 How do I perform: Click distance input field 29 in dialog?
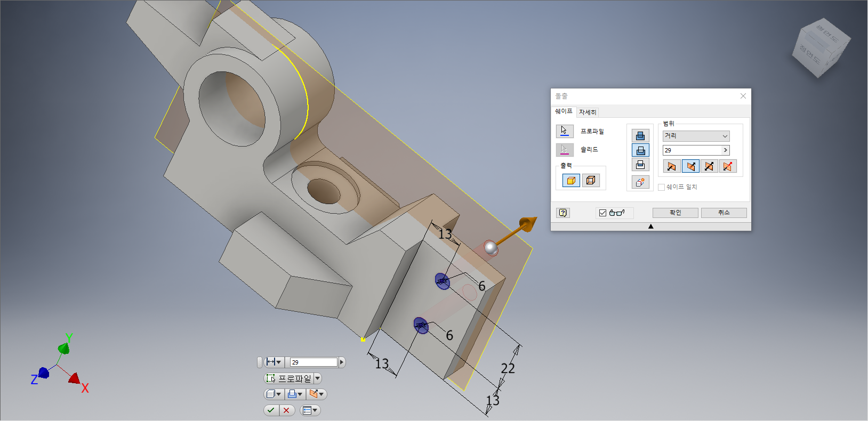click(692, 150)
